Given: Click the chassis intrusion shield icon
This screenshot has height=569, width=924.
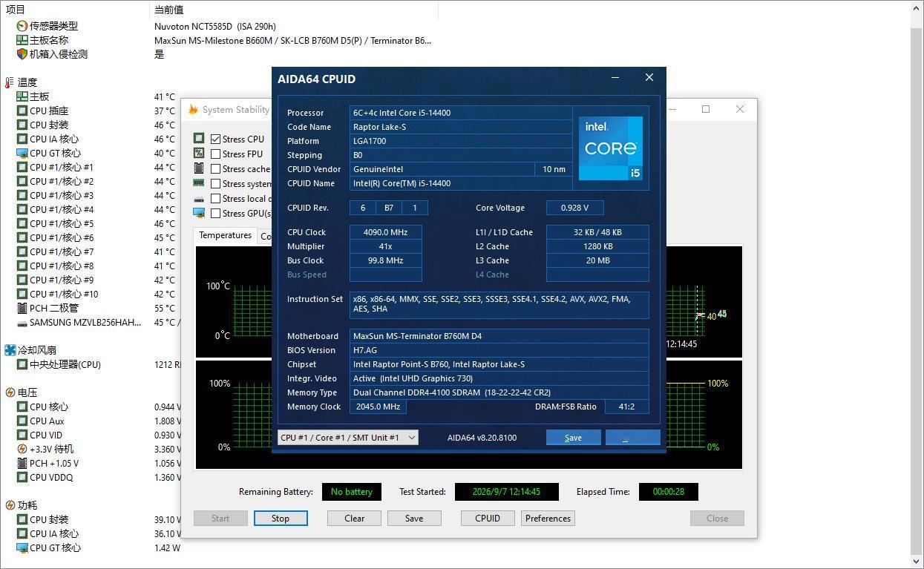Looking at the screenshot, I should point(22,54).
